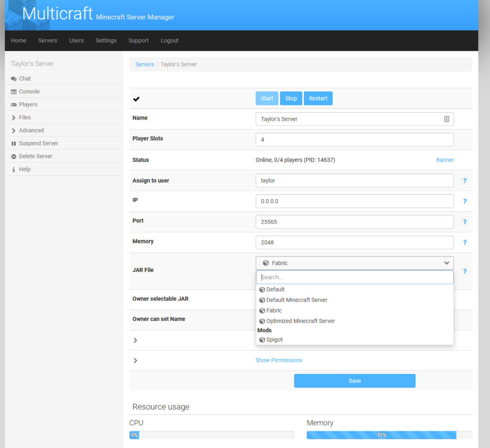Viewport: 490px width, 448px height.
Task: Switch to the Servers menu item
Action: tap(47, 41)
